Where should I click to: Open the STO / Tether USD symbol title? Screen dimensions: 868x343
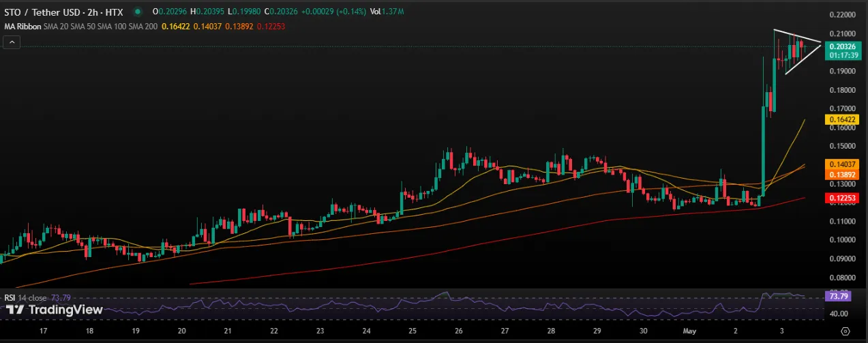point(63,12)
